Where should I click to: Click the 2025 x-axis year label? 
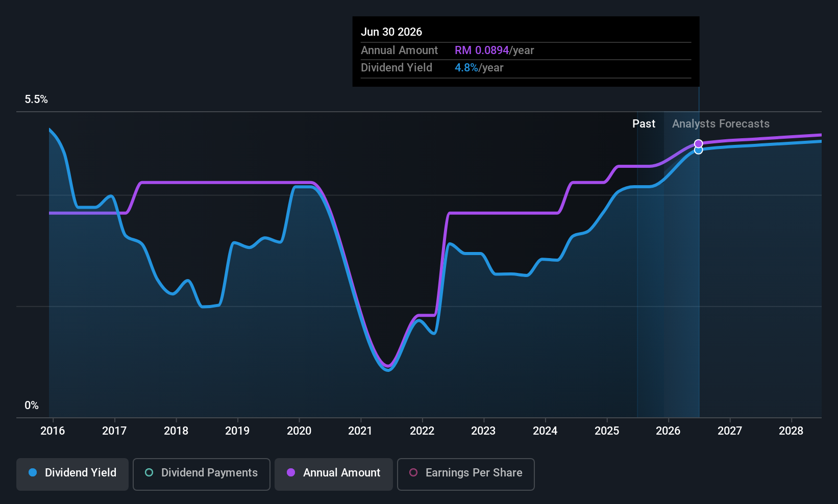tap(607, 431)
